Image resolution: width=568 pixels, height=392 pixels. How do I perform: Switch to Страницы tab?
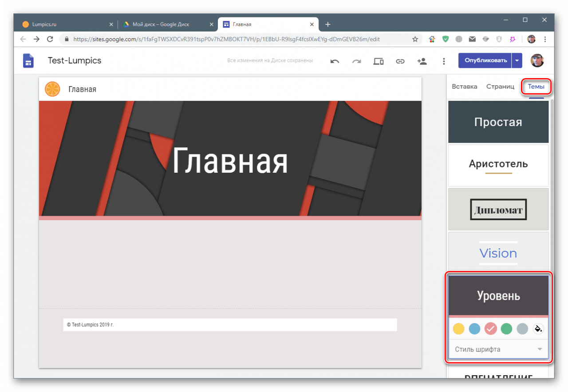[500, 87]
